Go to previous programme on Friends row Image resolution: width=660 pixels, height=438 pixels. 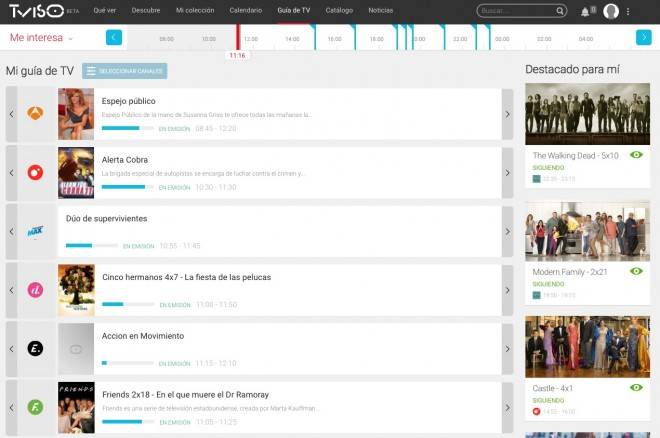pos(11,408)
